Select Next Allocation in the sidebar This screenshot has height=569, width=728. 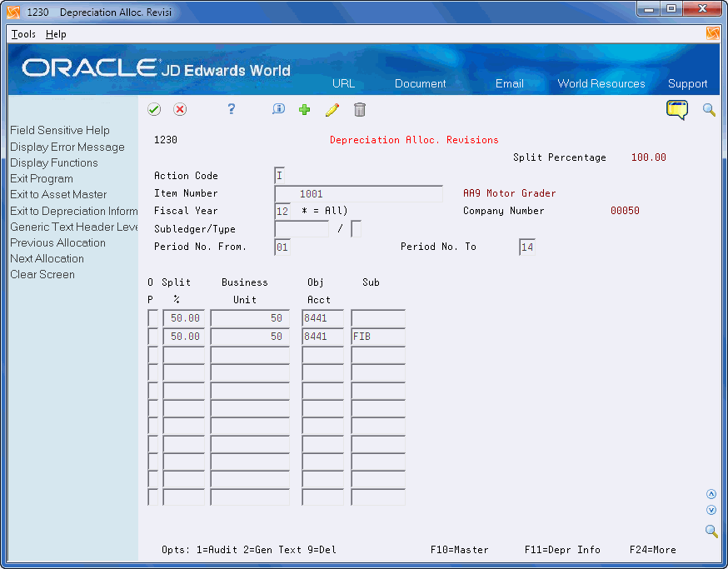(x=47, y=258)
